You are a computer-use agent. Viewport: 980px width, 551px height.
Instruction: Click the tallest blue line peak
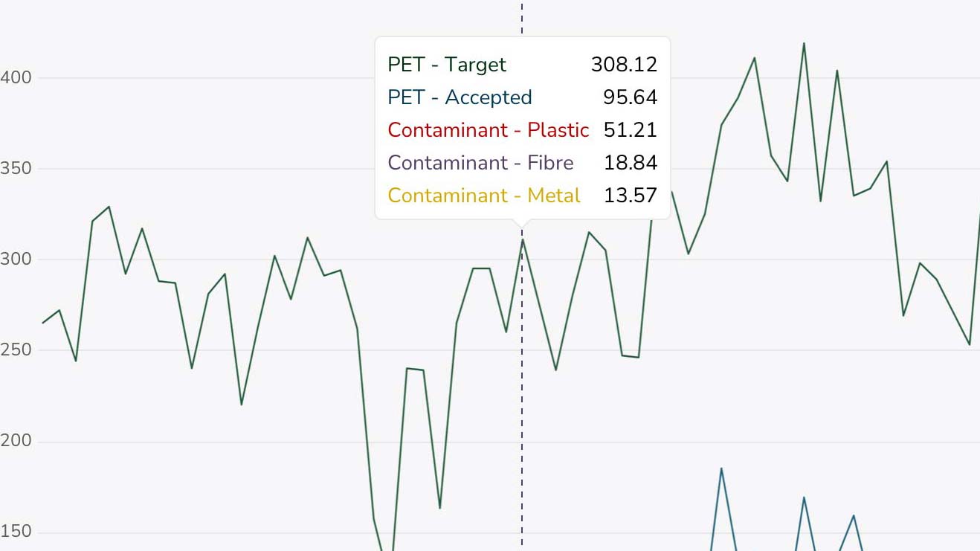(721, 468)
